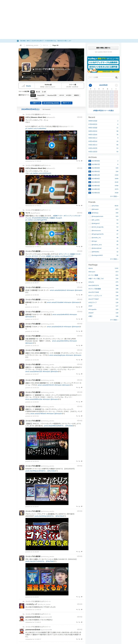Play the ヴァリアンツVSティアラ・クシャ その2 video
This screenshot has height=644, width=138.
pyautogui.click(x=52, y=145)
